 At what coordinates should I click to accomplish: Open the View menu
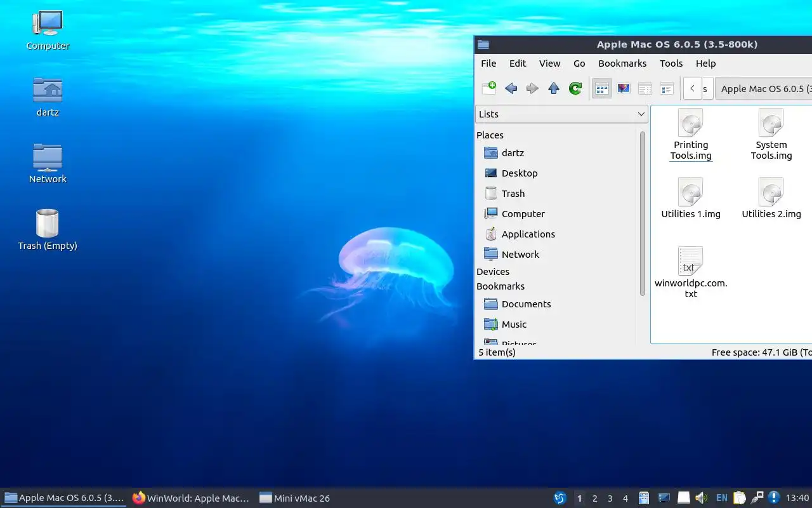[549, 63]
